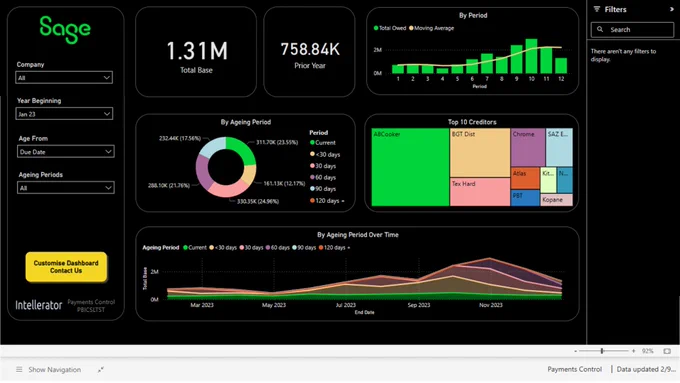Viewport: 680px width, 383px height.
Task: Select the Chrome treemap tile
Action: 528,147
